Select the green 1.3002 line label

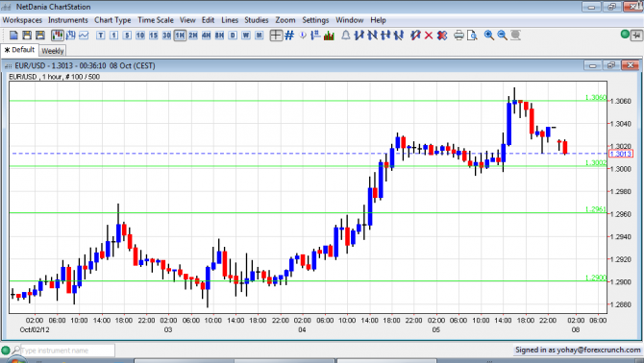[x=596, y=163]
